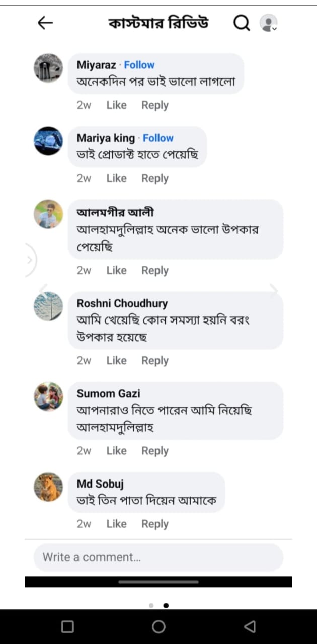Follow Miyaraz using the Follow link
317x644 pixels.
click(x=139, y=64)
